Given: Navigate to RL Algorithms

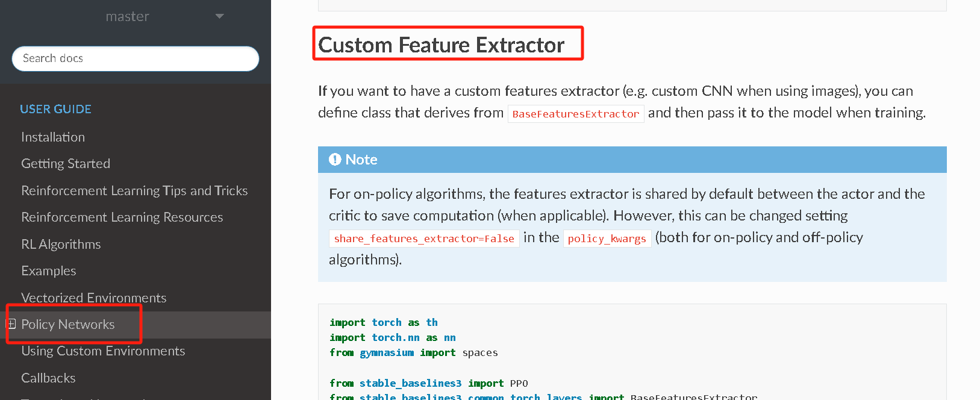Looking at the screenshot, I should (61, 244).
